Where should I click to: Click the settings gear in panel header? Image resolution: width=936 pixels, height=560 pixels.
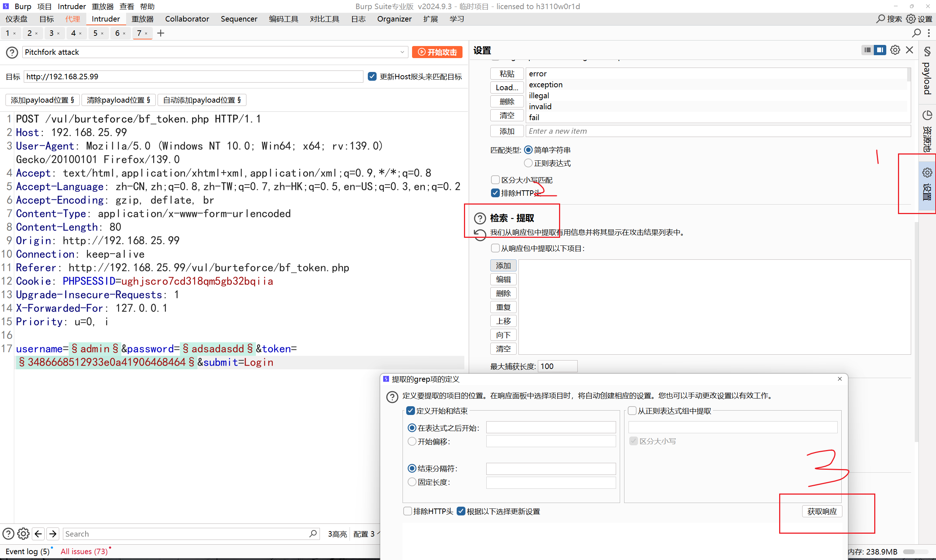(x=895, y=50)
